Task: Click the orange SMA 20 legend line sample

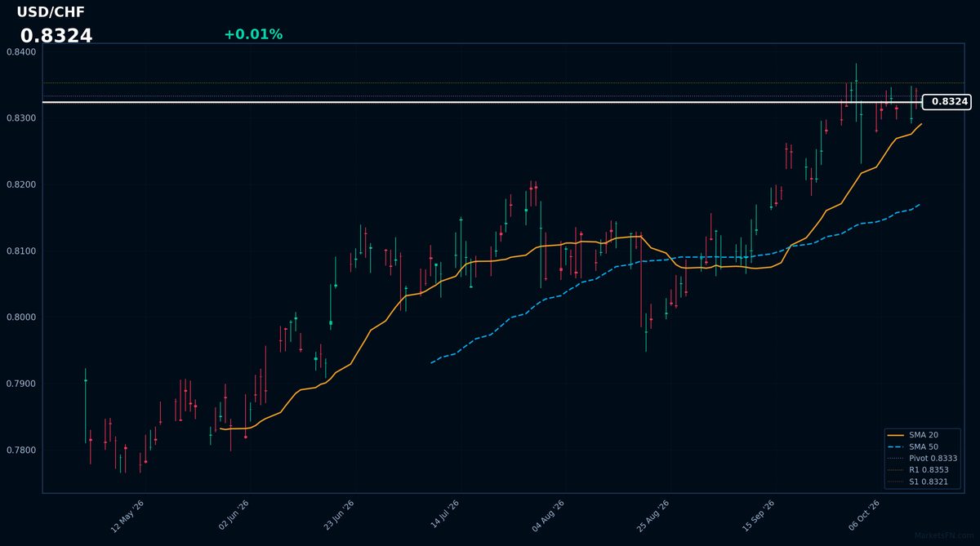Action: 896,435
